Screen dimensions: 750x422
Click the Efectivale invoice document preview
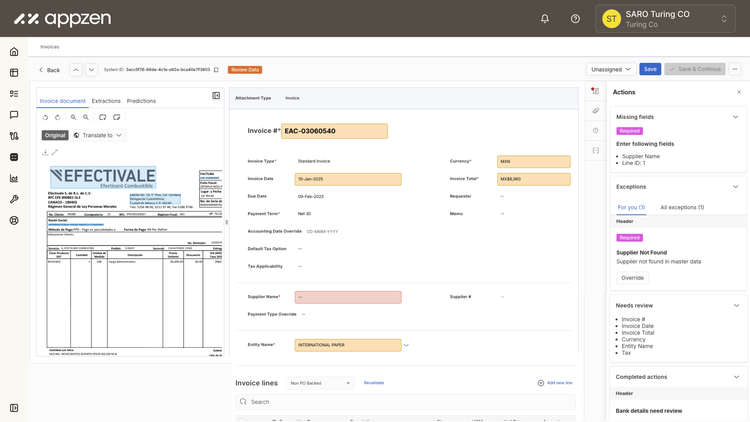(x=135, y=261)
